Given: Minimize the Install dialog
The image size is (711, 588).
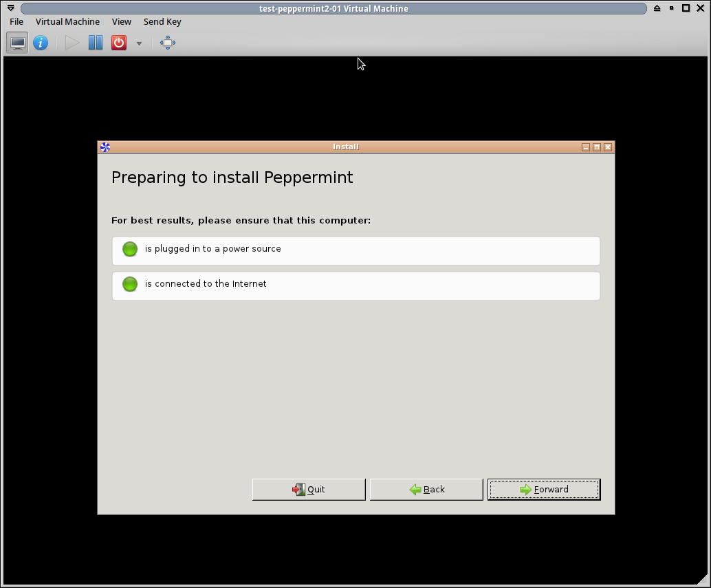Looking at the screenshot, I should [x=586, y=147].
